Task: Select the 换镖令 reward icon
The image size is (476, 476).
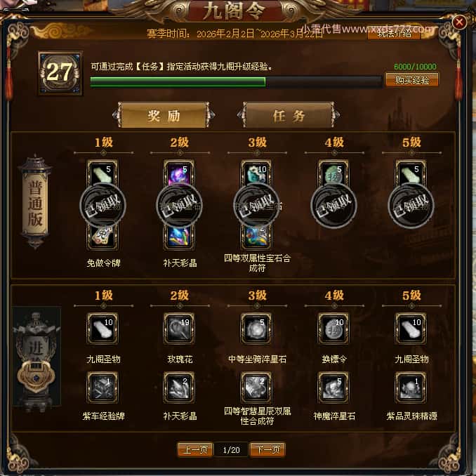Action: point(333,329)
